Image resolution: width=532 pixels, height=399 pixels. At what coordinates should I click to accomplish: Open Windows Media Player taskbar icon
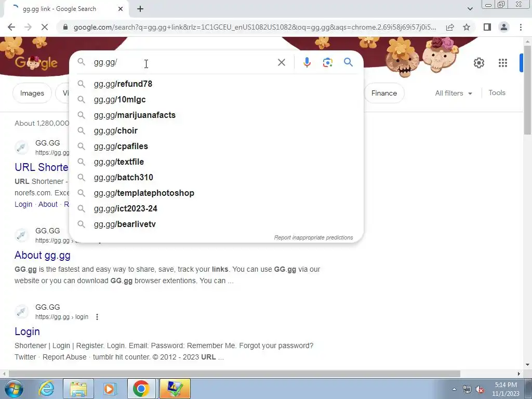click(110, 389)
